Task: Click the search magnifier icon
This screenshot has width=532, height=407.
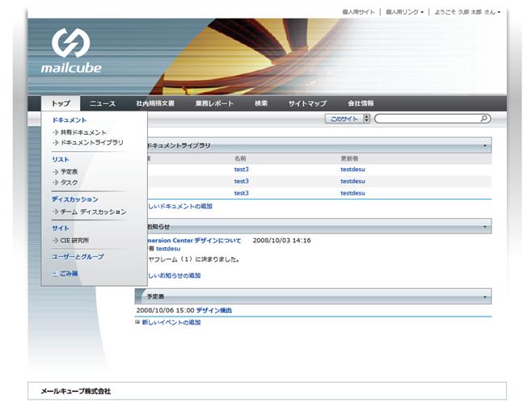Action: pos(484,119)
